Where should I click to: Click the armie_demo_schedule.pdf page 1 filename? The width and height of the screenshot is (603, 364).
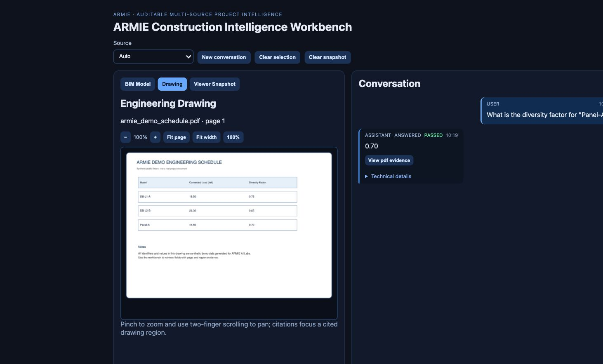(172, 121)
